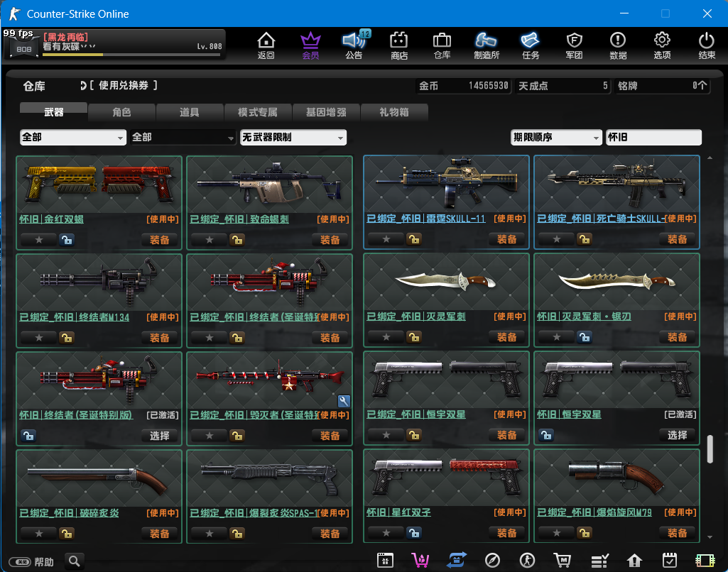Open the calendar check-in icon
728x572 pixels.
click(670, 561)
